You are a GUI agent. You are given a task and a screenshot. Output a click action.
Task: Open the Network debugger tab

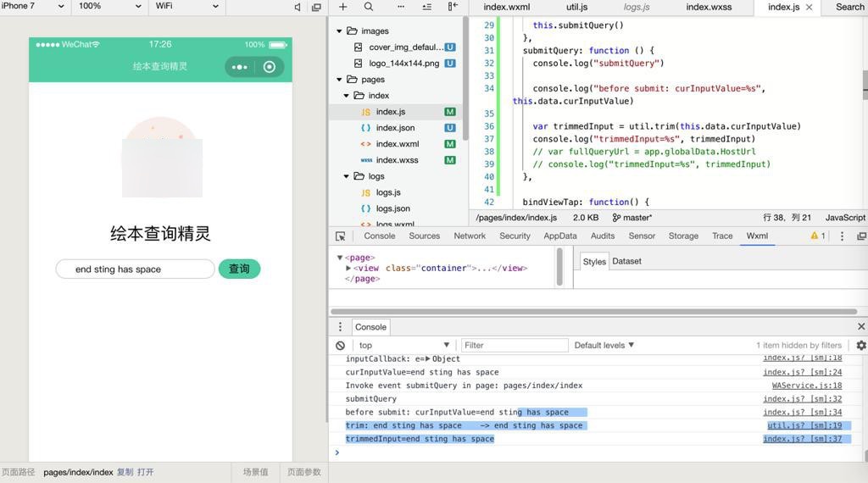tap(469, 236)
